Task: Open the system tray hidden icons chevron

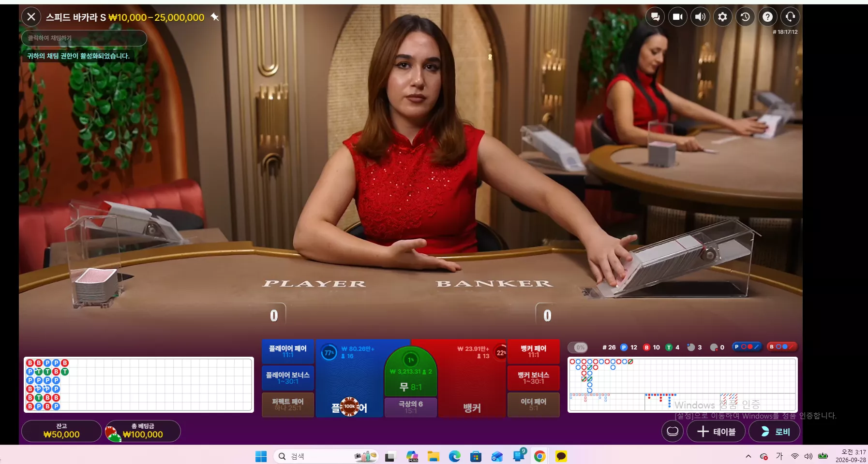Action: pos(748,456)
